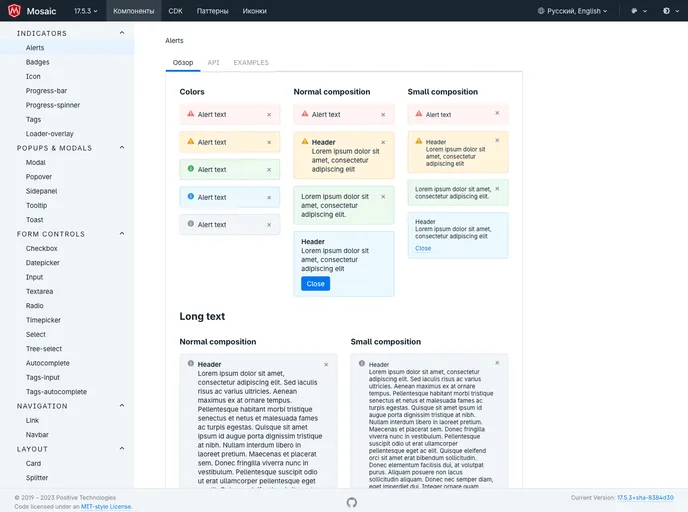The image size is (688, 512).
Task: Open the Examples tab
Action: [x=251, y=62]
